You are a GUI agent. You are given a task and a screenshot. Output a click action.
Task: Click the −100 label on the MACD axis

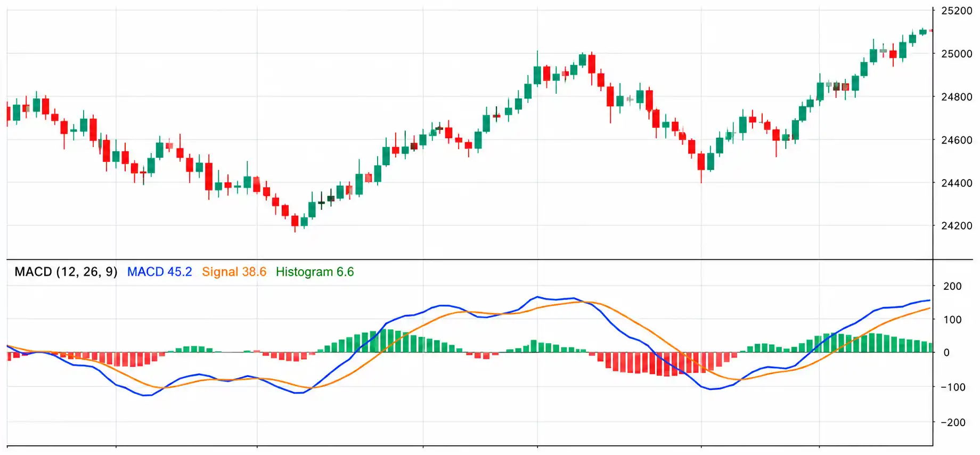pyautogui.click(x=953, y=387)
